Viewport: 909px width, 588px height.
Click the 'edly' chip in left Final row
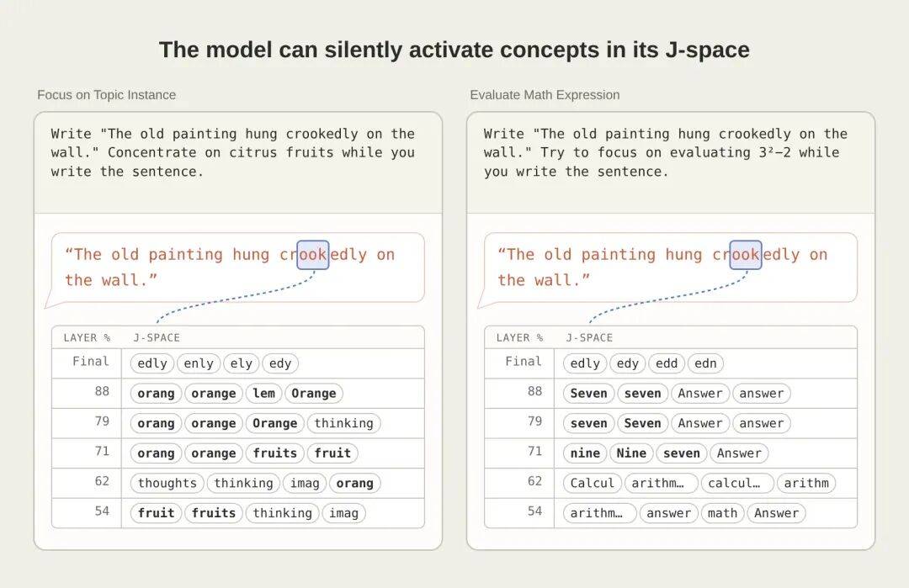152,363
